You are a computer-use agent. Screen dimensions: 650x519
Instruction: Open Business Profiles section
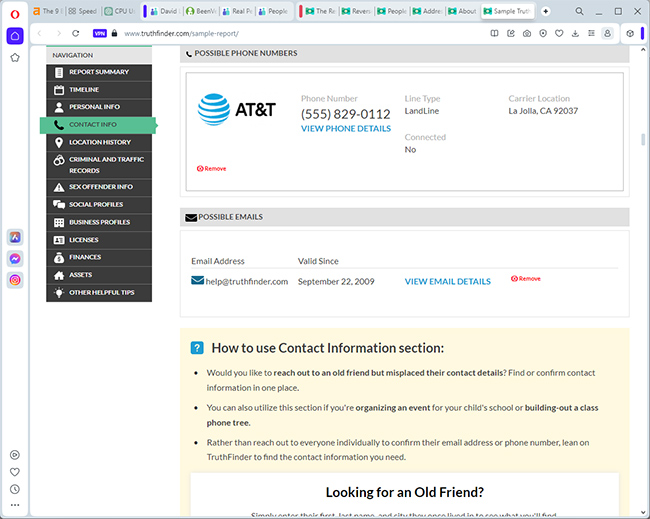coord(99,222)
